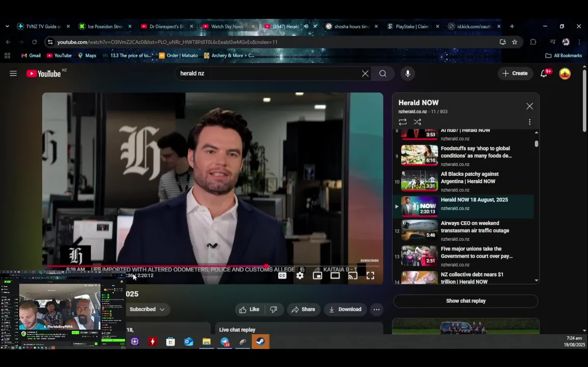This screenshot has width=588, height=367.
Task: Open playlist more options menu
Action: [529, 122]
